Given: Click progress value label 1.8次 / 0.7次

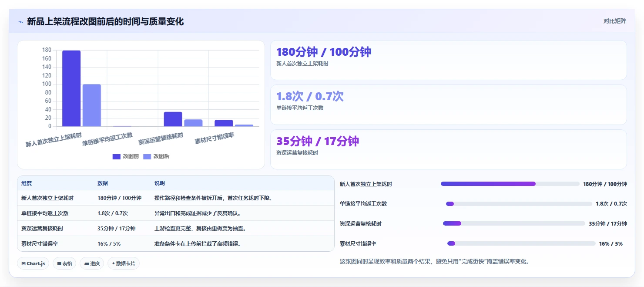Looking at the screenshot, I should [x=611, y=204].
